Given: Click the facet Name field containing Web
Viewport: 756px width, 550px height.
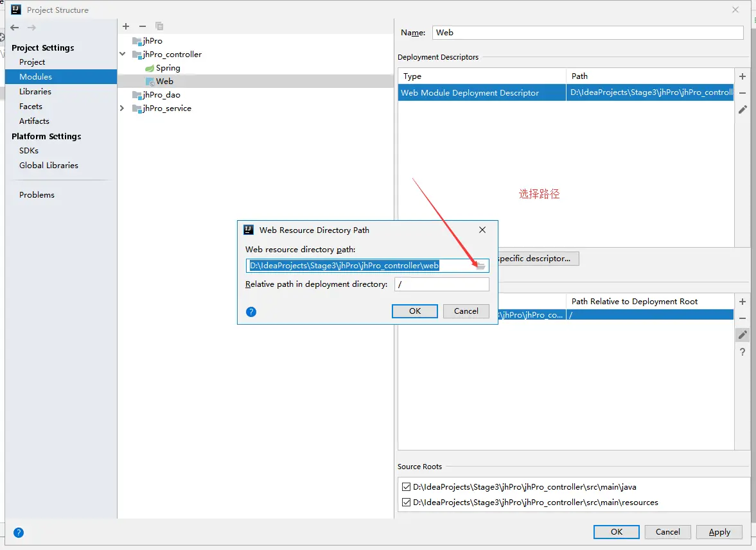Looking at the screenshot, I should (x=588, y=33).
